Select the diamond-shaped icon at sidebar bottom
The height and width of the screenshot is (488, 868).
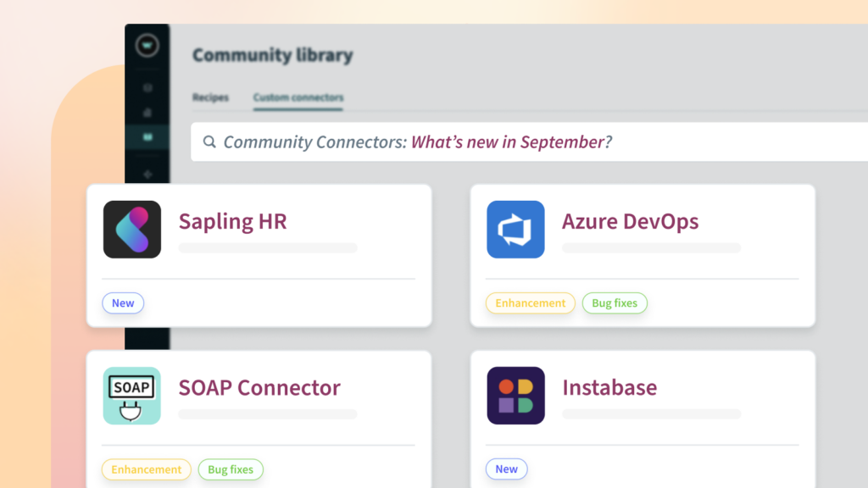(x=147, y=174)
